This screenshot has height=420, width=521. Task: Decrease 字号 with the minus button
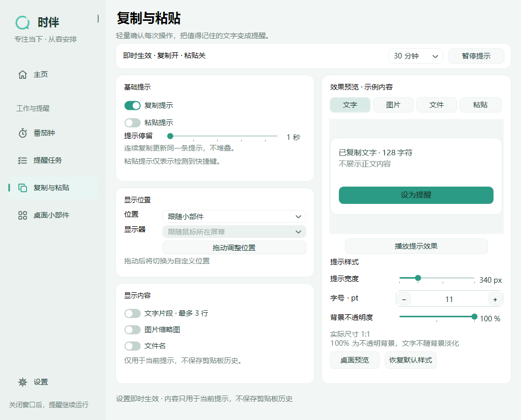pyautogui.click(x=404, y=299)
